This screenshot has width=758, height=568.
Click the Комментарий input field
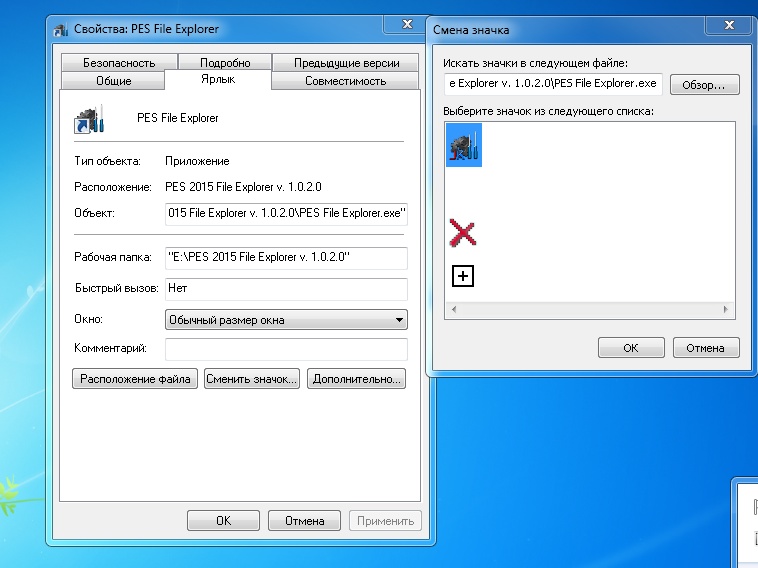coord(286,349)
